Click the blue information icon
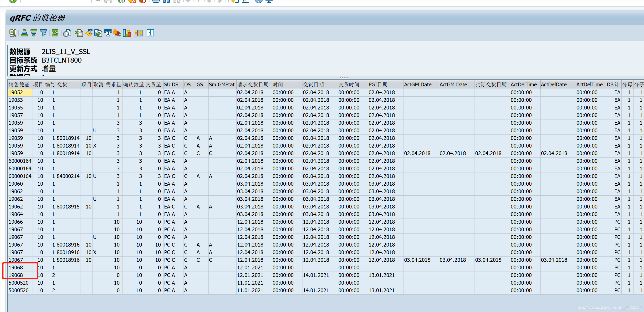The height and width of the screenshot is (312, 644). click(x=150, y=33)
